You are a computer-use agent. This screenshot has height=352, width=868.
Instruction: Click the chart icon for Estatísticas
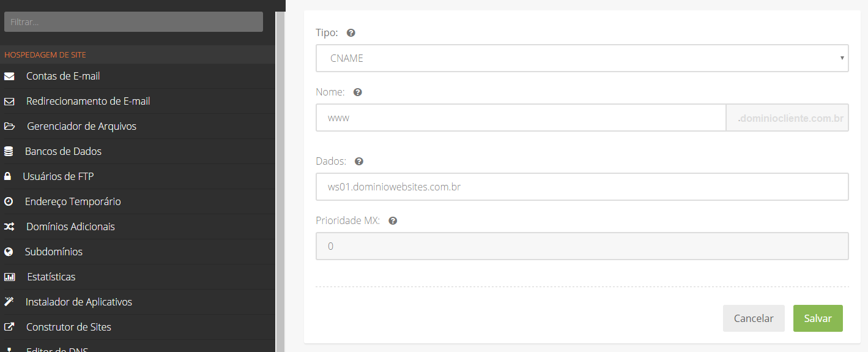(9, 277)
